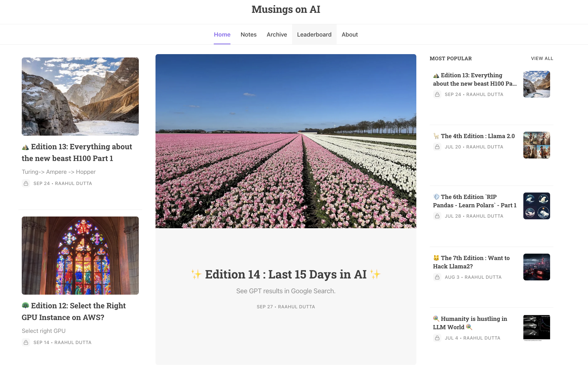Click lock icon on 7th Edition Hack Llama2 item
This screenshot has height=375, width=588.
pyautogui.click(x=437, y=277)
